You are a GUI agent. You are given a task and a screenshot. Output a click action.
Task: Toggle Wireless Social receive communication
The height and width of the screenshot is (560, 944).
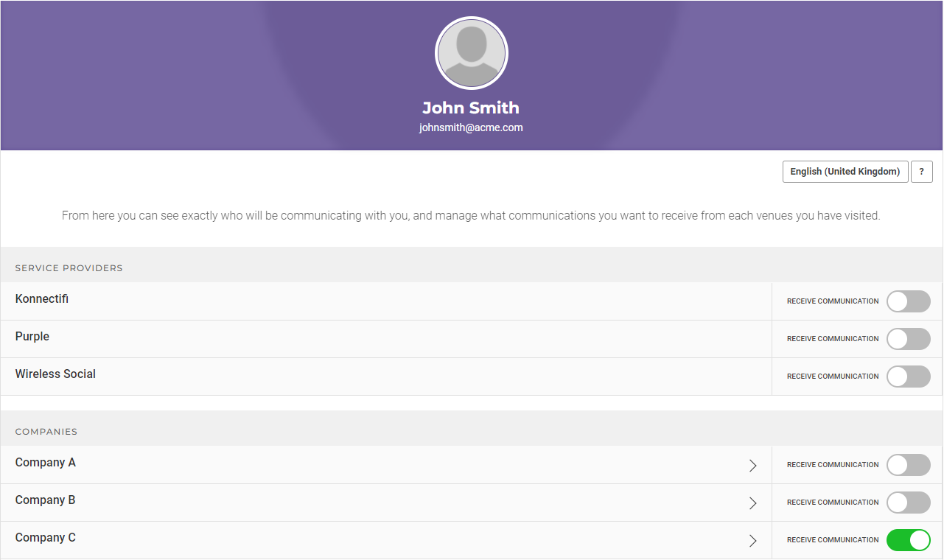point(908,377)
